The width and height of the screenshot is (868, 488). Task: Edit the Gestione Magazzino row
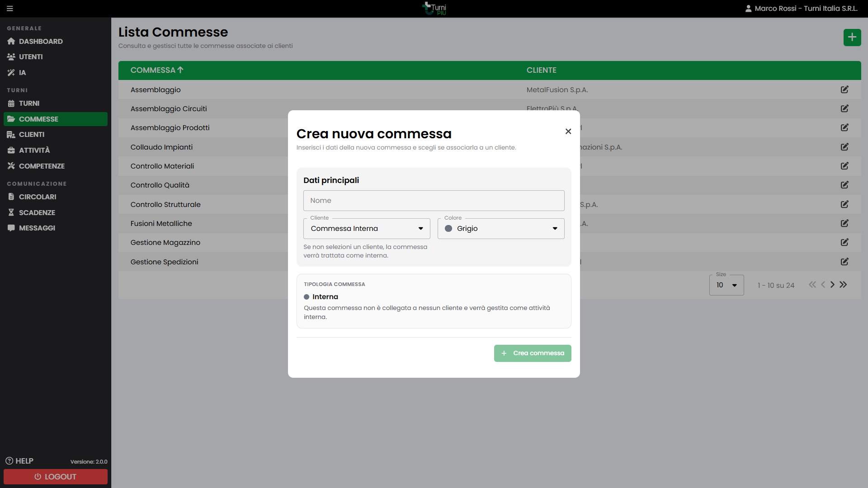click(x=844, y=242)
